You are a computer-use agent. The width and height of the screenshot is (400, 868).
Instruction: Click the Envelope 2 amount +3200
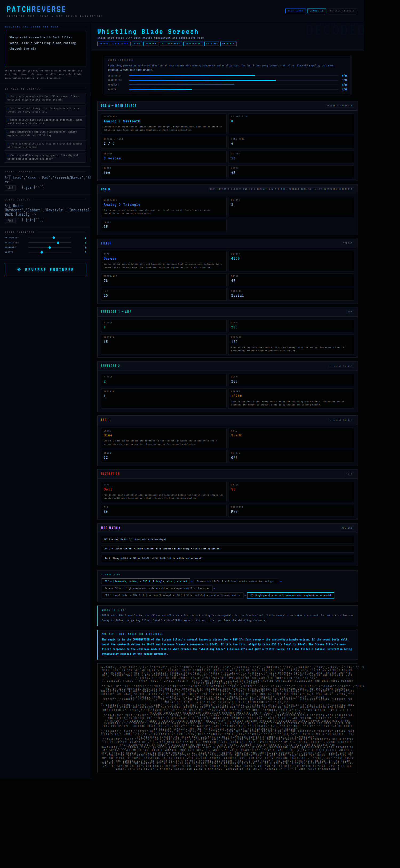point(237,396)
